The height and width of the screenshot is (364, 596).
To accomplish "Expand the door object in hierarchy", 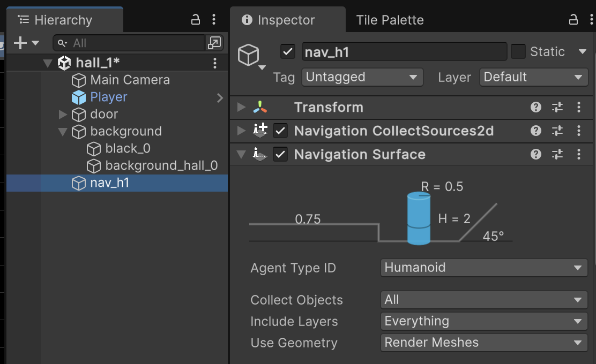I will 63,114.
